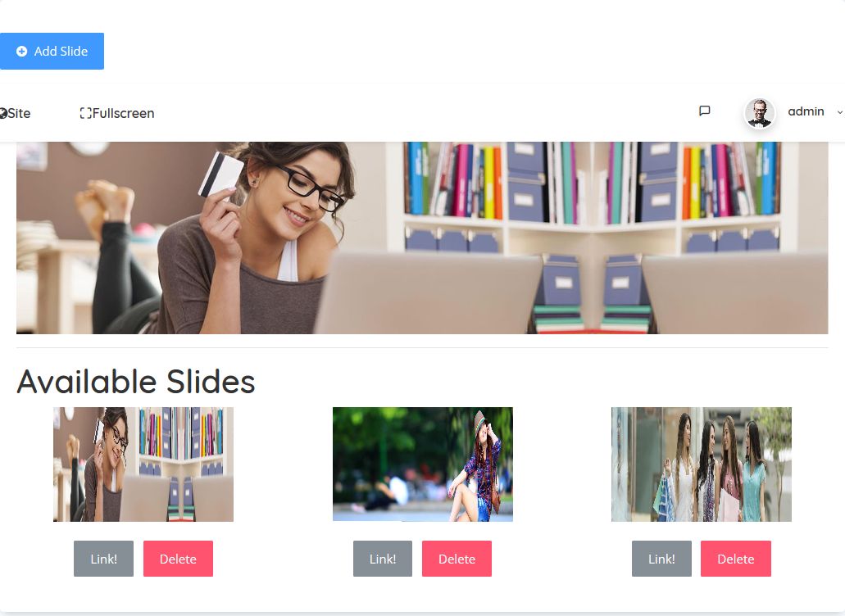
Task: Click the Fullscreen bracket icon
Action: 85,113
